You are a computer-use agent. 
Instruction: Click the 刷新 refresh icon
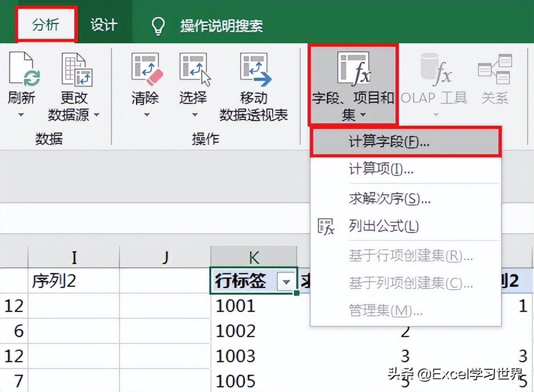[x=24, y=68]
